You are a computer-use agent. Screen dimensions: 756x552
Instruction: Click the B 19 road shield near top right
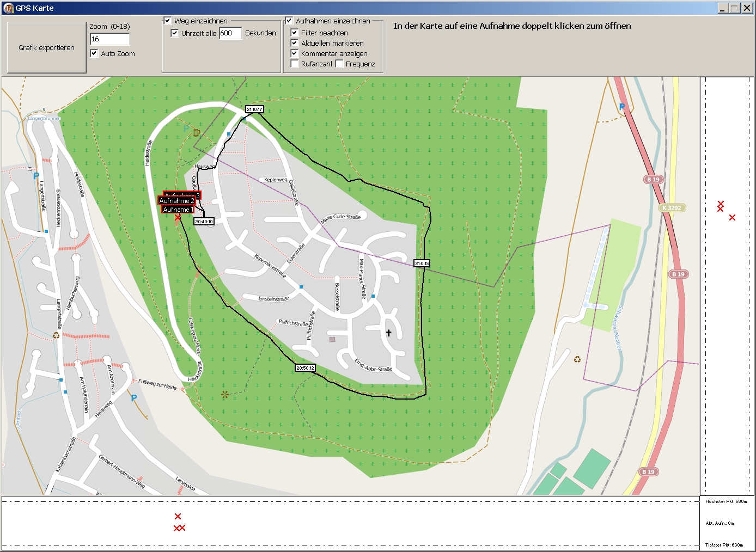tap(653, 180)
